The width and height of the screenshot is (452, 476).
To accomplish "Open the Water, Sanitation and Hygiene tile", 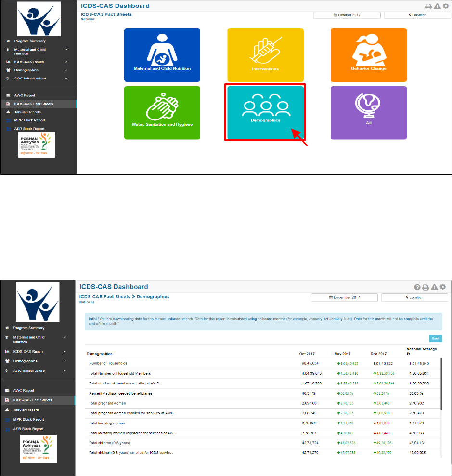I will [x=162, y=113].
